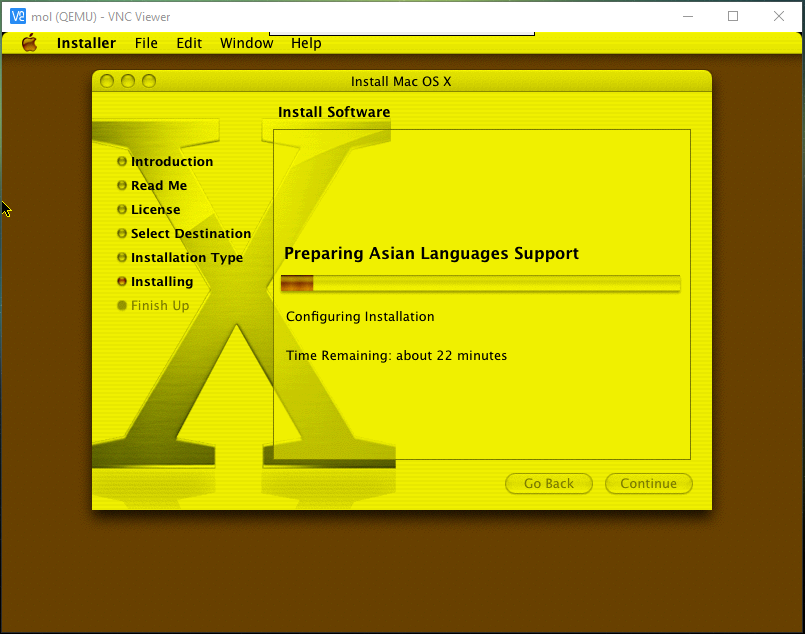Select the Introduction step label
This screenshot has height=634, width=805.
coord(172,161)
